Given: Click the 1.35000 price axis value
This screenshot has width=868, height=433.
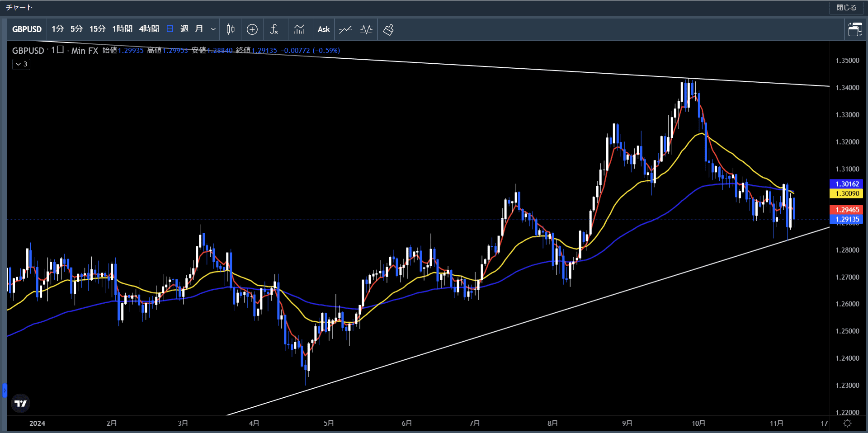Looking at the screenshot, I should (x=847, y=61).
